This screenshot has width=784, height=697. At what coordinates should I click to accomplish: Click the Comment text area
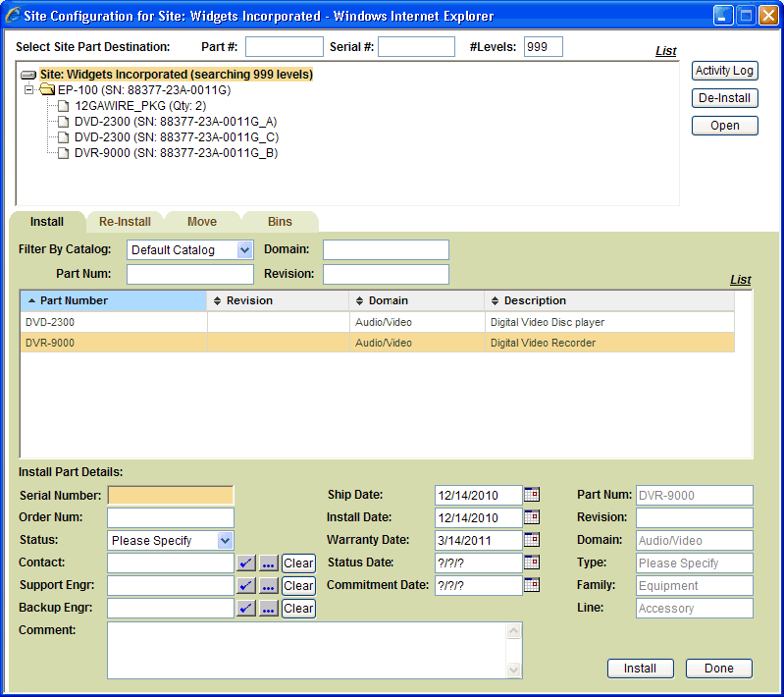[306, 651]
